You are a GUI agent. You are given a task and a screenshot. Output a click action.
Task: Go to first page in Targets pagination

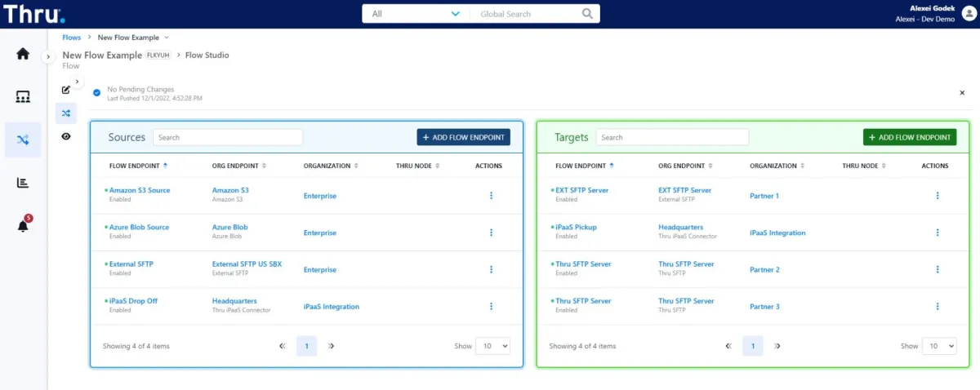[728, 346]
